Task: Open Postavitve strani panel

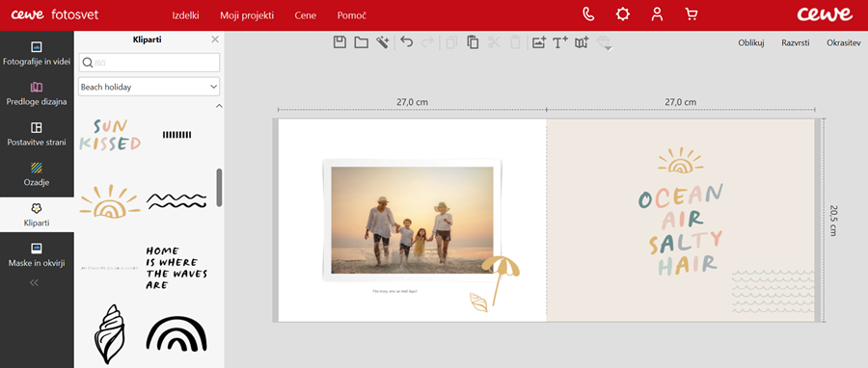Action: coord(37,134)
